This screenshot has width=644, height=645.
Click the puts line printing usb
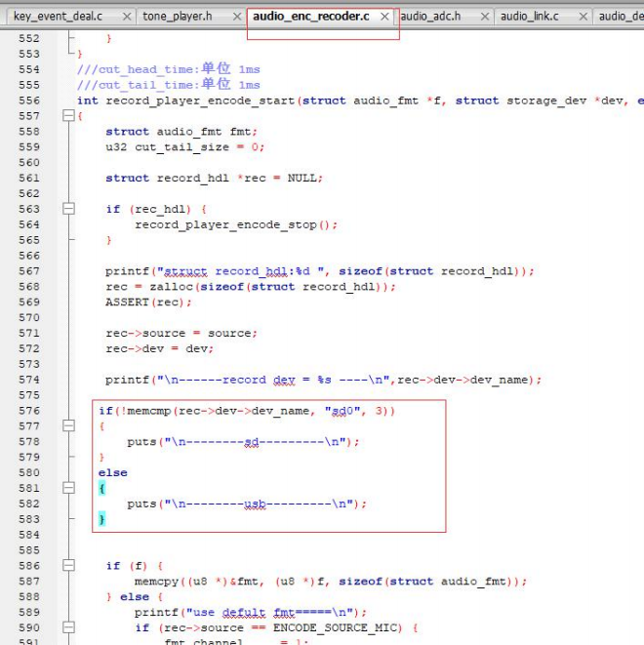[x=247, y=504]
